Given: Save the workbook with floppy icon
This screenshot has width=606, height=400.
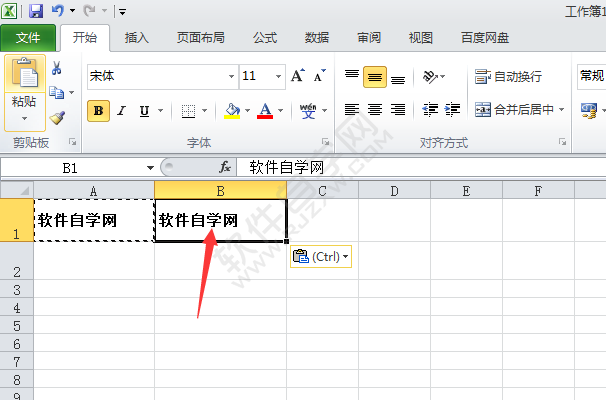Looking at the screenshot, I should (36, 11).
